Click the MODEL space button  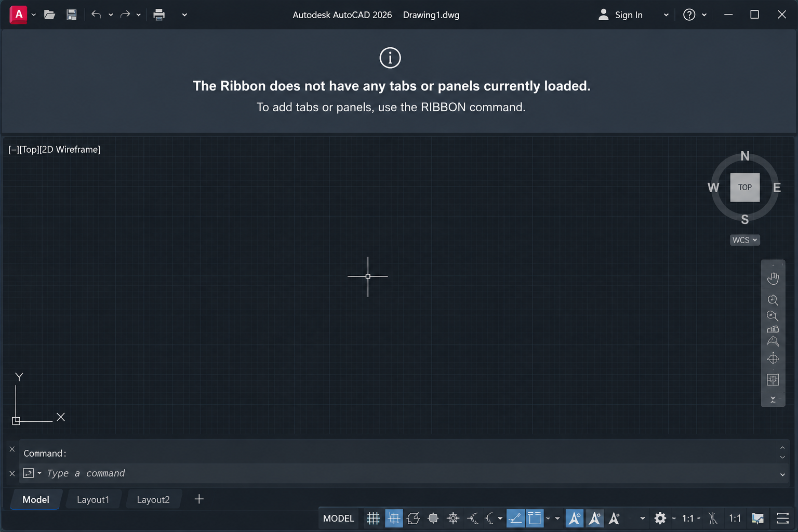click(x=339, y=518)
